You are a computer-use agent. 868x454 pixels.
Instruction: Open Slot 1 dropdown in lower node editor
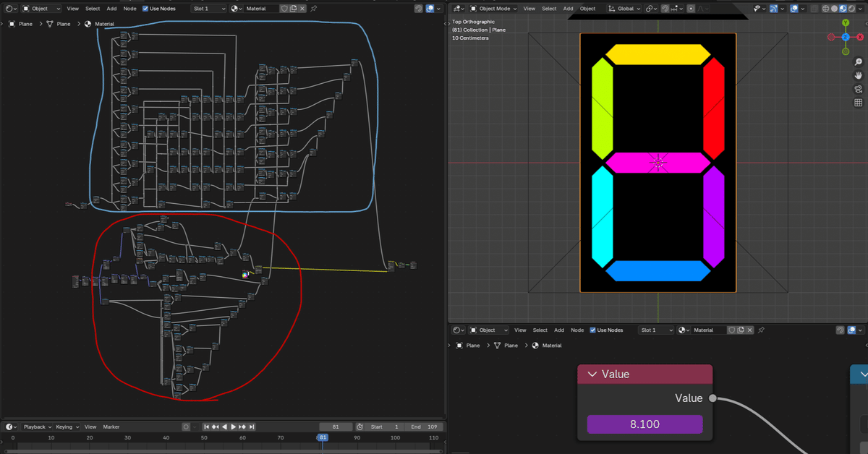point(657,330)
